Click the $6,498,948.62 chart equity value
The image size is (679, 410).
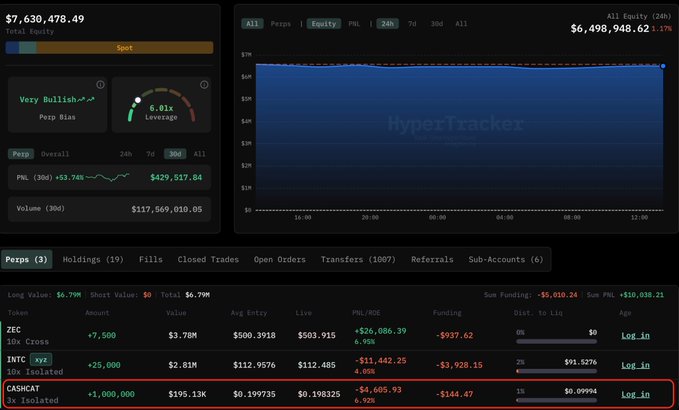tap(610, 29)
